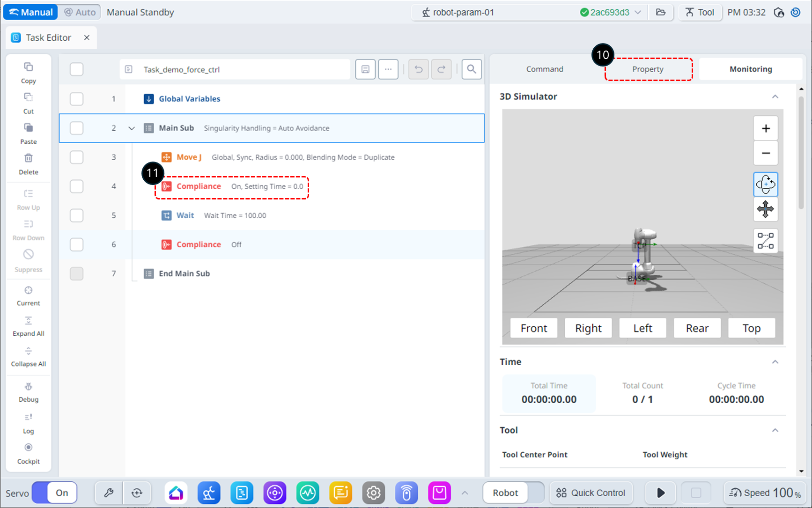Viewport: 812px width, 508px height.
Task: Collapse the Main Sub tree node
Action: tap(132, 128)
